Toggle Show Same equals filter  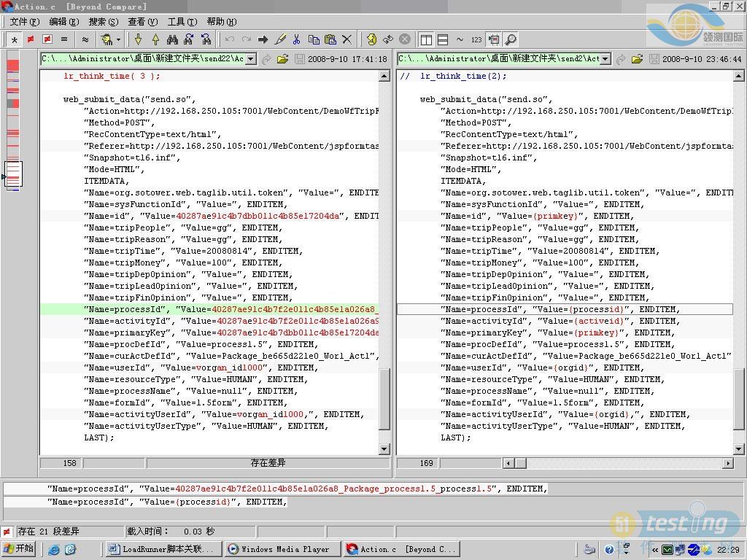click(64, 39)
